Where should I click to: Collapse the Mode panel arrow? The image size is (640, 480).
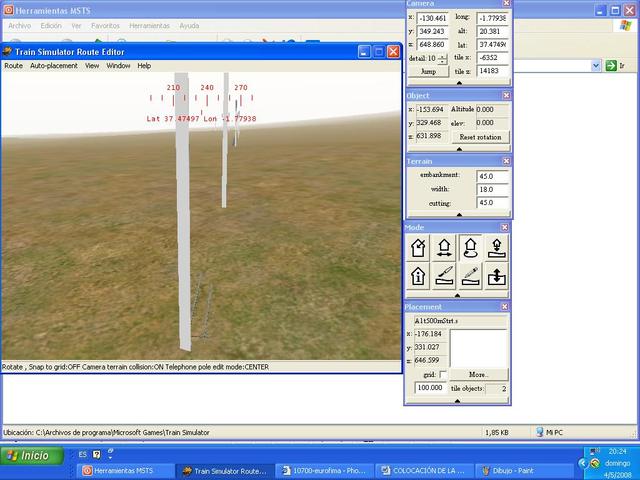click(459, 295)
